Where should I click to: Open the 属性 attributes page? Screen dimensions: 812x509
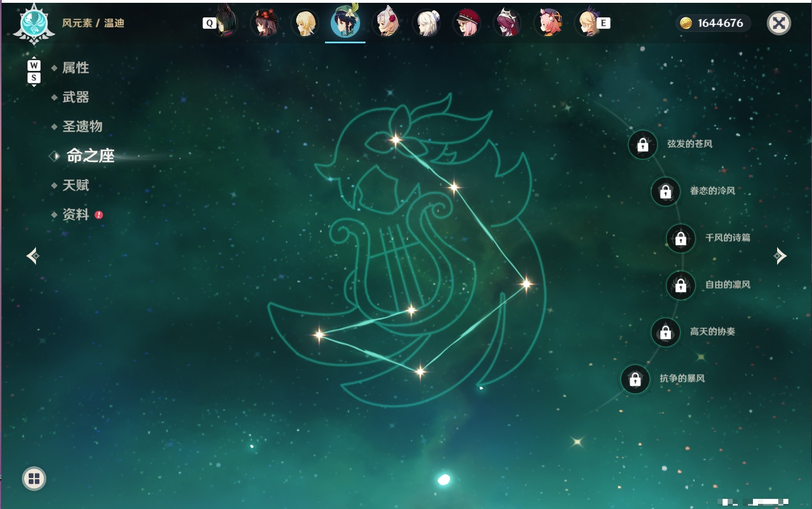(75, 68)
